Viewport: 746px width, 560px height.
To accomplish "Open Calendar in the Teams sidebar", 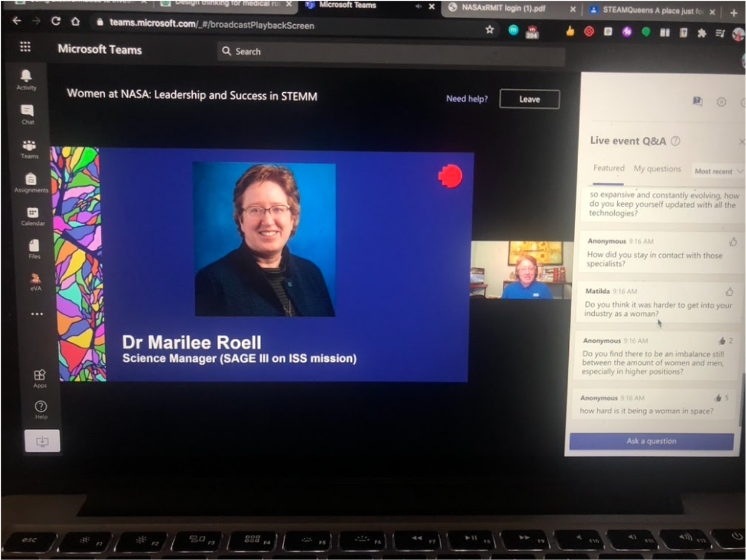I will pyautogui.click(x=32, y=216).
